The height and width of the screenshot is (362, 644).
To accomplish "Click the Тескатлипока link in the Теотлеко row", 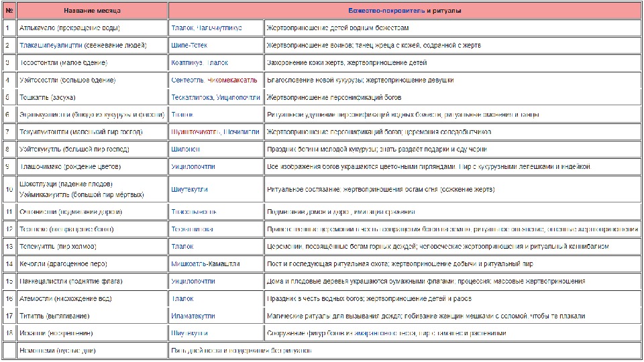I will coord(193,229).
